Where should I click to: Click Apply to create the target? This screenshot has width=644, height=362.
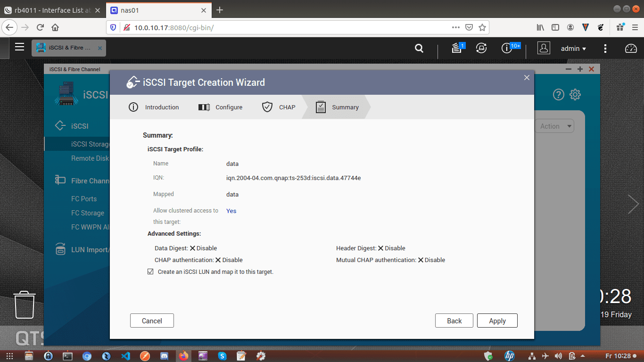pos(497,321)
